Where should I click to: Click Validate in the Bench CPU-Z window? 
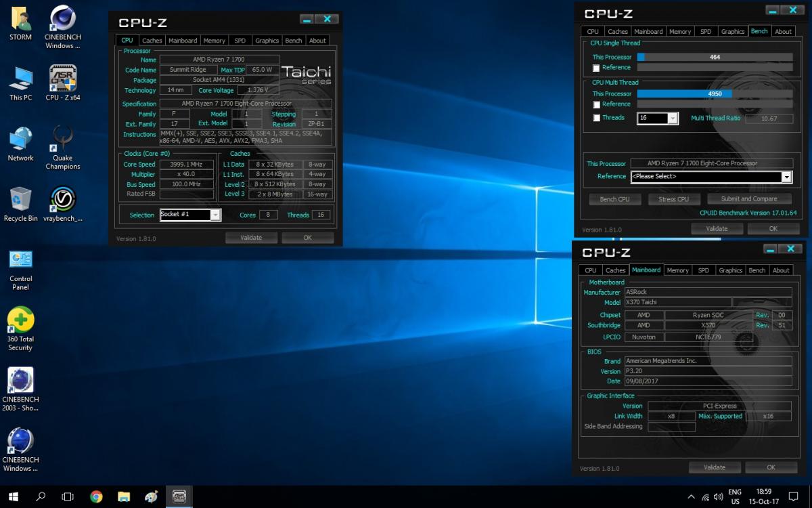pos(717,229)
